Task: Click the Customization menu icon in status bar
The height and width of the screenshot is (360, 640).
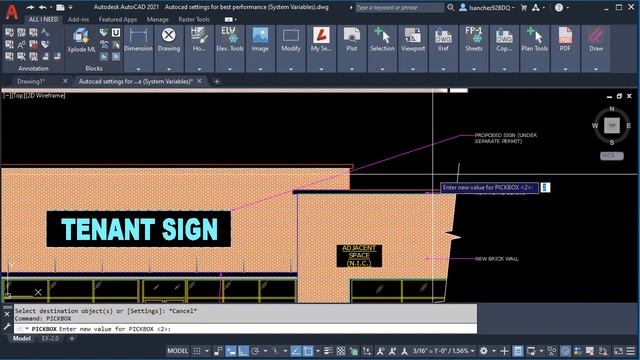Action: click(631, 351)
